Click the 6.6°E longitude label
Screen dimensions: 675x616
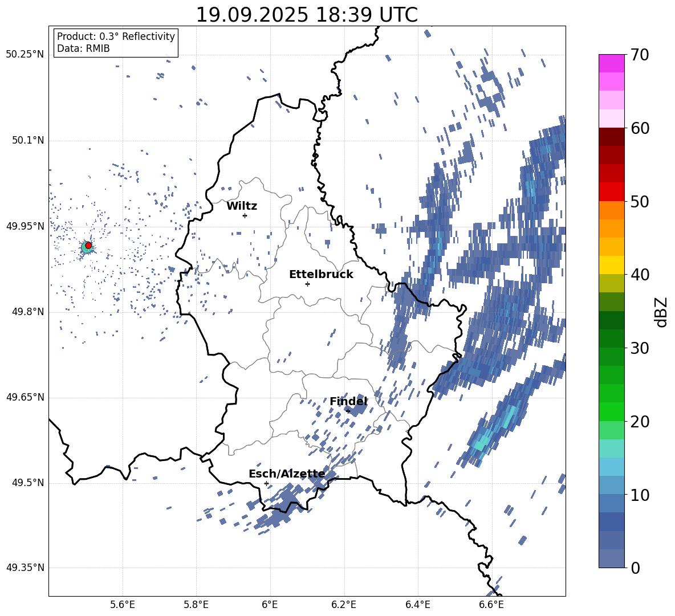tap(491, 605)
